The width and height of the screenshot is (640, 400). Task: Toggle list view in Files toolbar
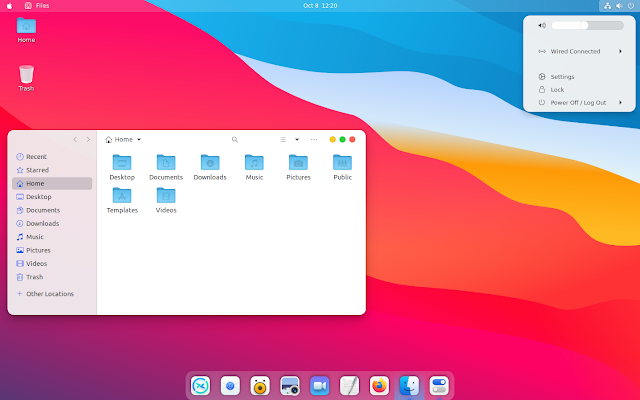(283, 140)
